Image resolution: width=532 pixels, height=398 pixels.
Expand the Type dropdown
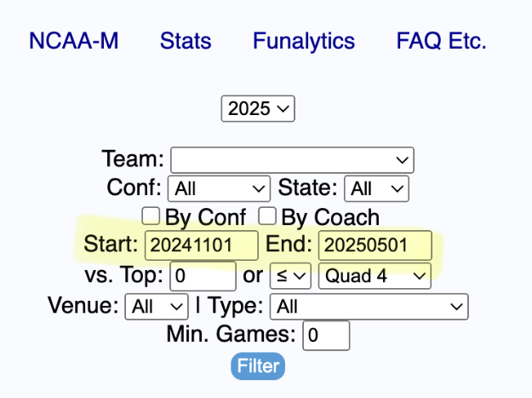369,306
